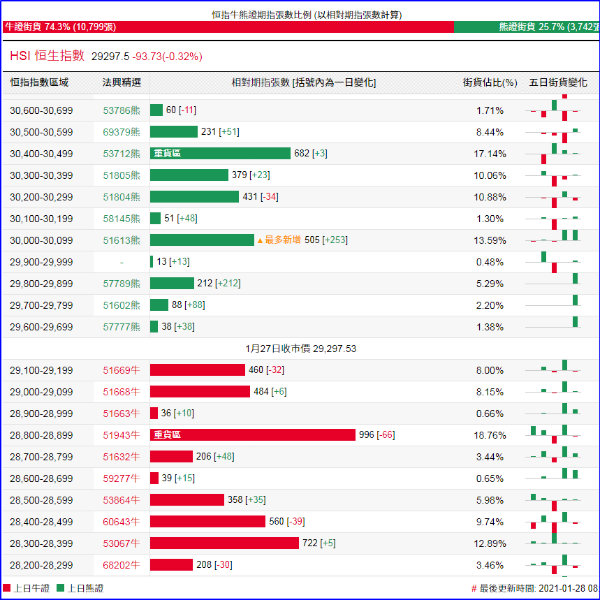Screen dimensions: 600x600
Task: Open the 68202牛 warrant link
Action: point(121,565)
